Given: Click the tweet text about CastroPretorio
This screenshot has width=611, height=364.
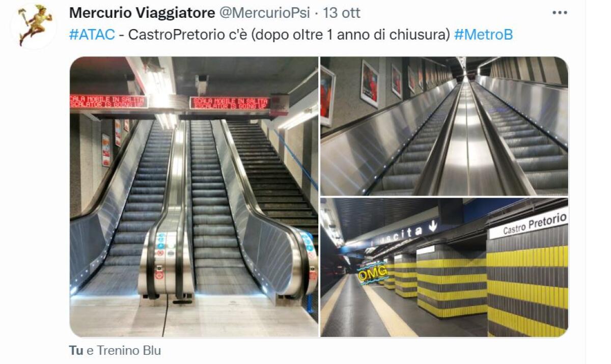Looking at the screenshot, I should [289, 35].
